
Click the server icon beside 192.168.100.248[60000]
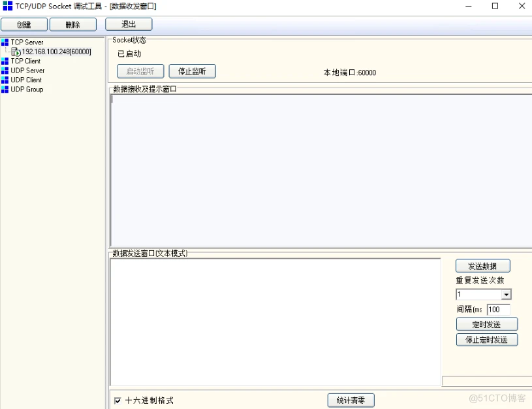pos(14,51)
